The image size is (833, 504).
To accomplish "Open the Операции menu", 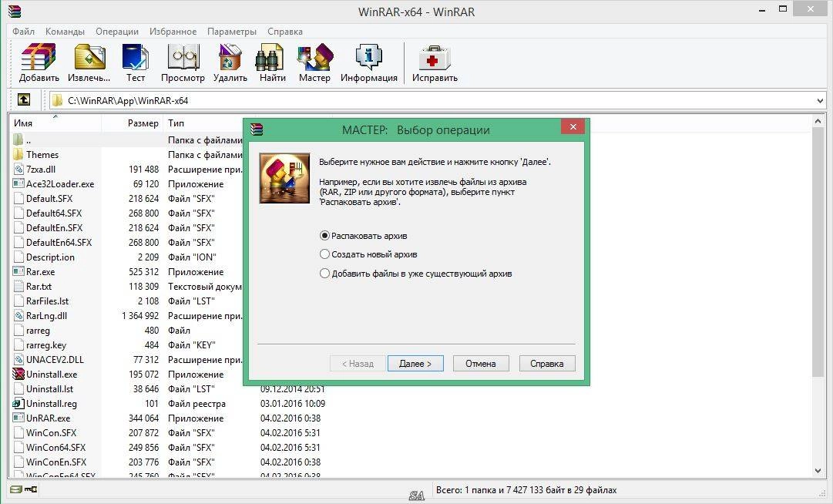I will [117, 32].
